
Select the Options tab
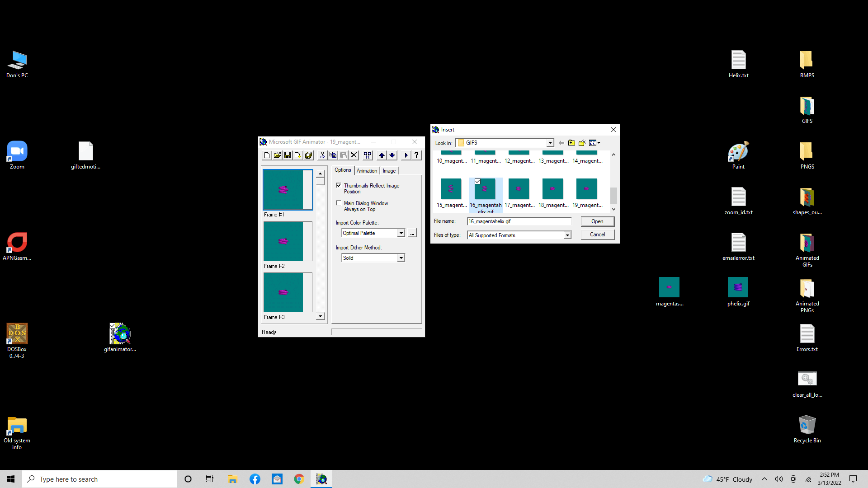pos(343,170)
